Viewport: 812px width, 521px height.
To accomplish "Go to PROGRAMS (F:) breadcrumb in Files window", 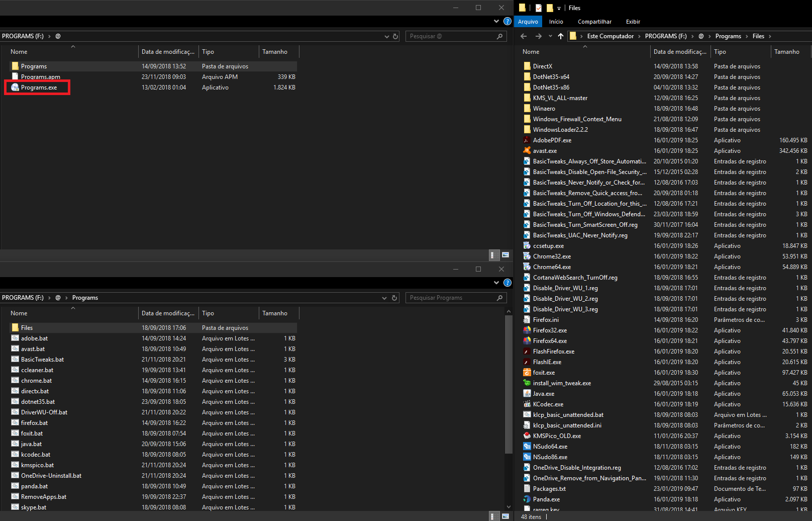I will pyautogui.click(x=666, y=36).
